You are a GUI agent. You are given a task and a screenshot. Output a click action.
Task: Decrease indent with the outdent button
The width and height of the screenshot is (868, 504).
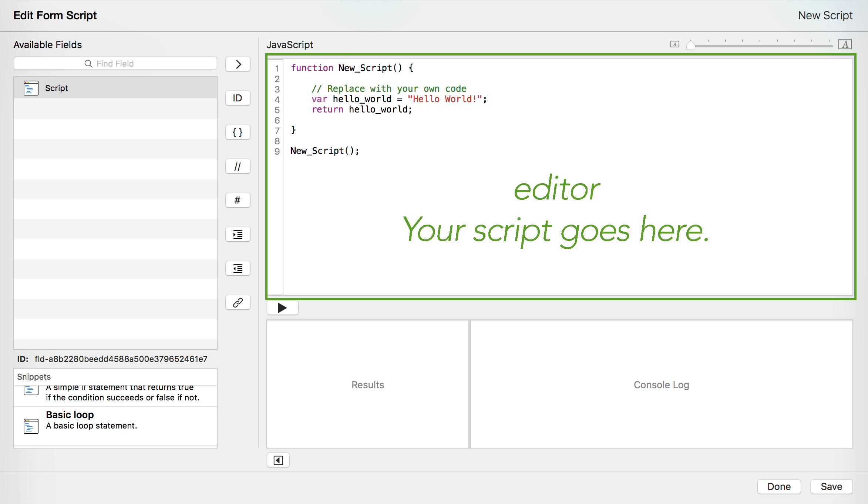(x=238, y=268)
